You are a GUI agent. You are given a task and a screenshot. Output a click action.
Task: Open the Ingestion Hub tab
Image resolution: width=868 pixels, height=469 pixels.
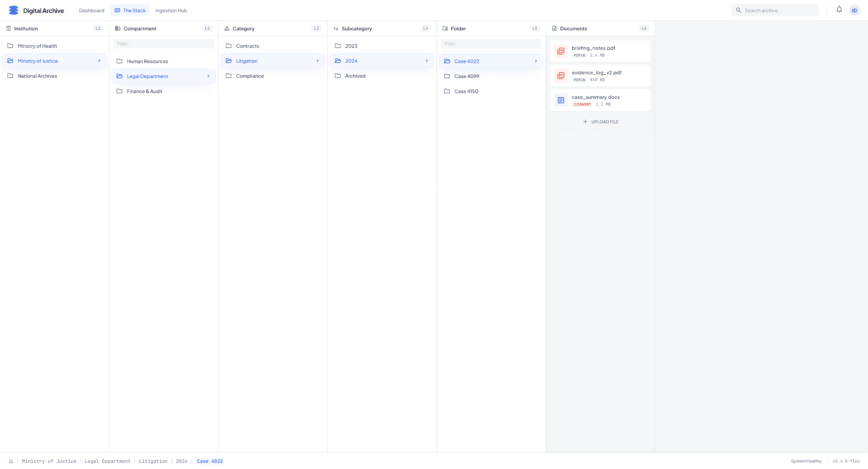point(171,11)
